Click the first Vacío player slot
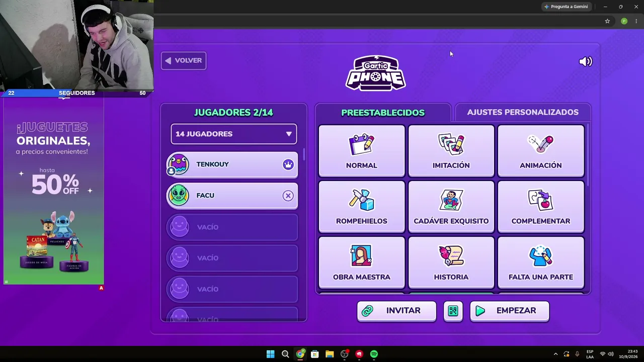Viewport: 644px width, 362px height. tap(232, 227)
